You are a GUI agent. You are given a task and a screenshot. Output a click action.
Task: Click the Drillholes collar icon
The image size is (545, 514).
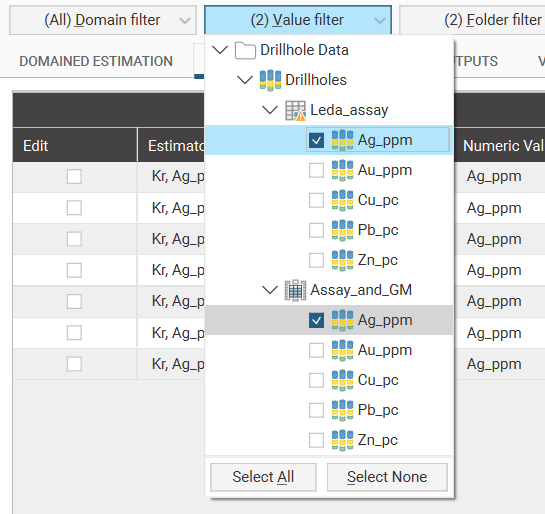coord(270,80)
